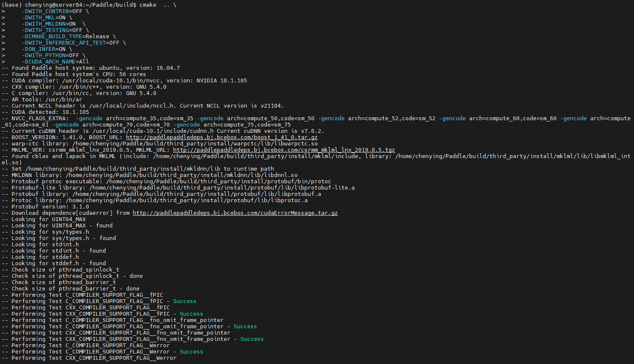Click the 'Found cblas and lapack in MKLML' line
This screenshot has height=364, width=634.
(x=316, y=159)
